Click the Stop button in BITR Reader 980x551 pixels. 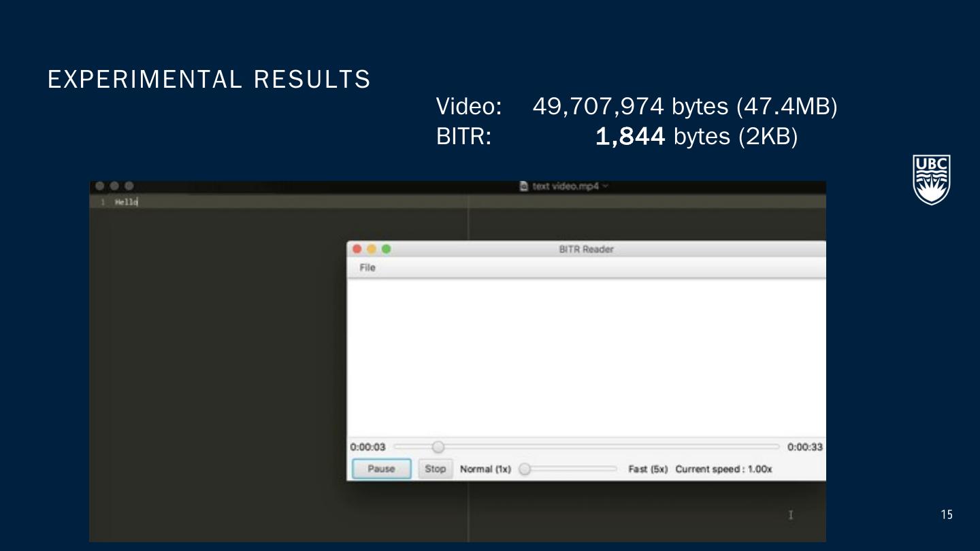[x=435, y=469]
